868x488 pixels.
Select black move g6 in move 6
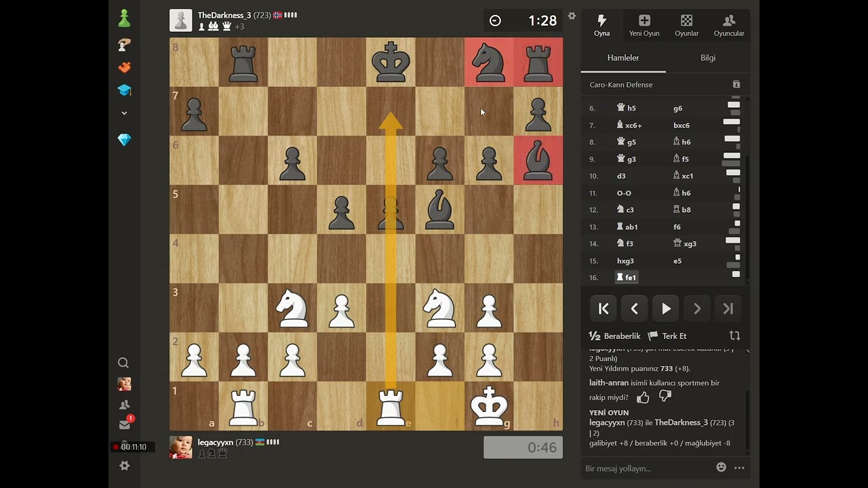click(677, 108)
